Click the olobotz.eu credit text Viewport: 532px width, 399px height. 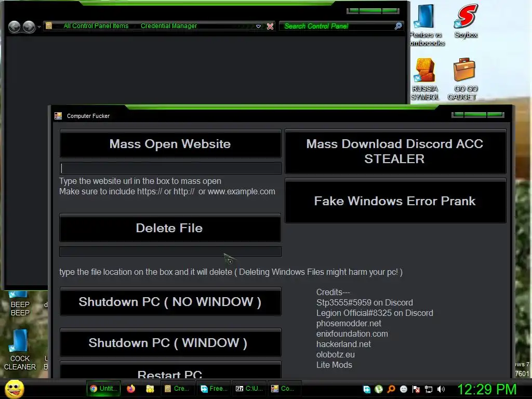(x=336, y=354)
